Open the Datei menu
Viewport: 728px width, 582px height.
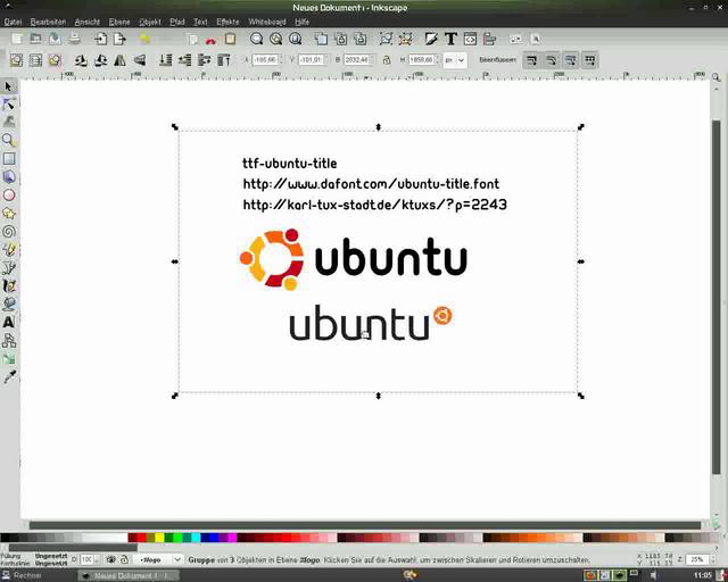pyautogui.click(x=13, y=22)
